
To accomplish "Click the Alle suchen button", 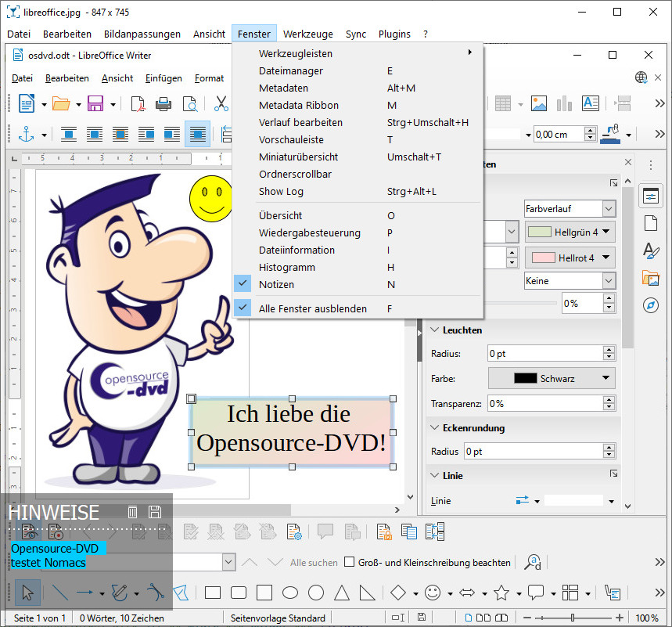I will (314, 562).
